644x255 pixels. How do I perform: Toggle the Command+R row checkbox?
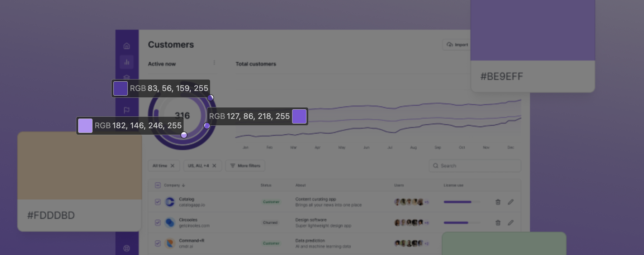click(157, 244)
